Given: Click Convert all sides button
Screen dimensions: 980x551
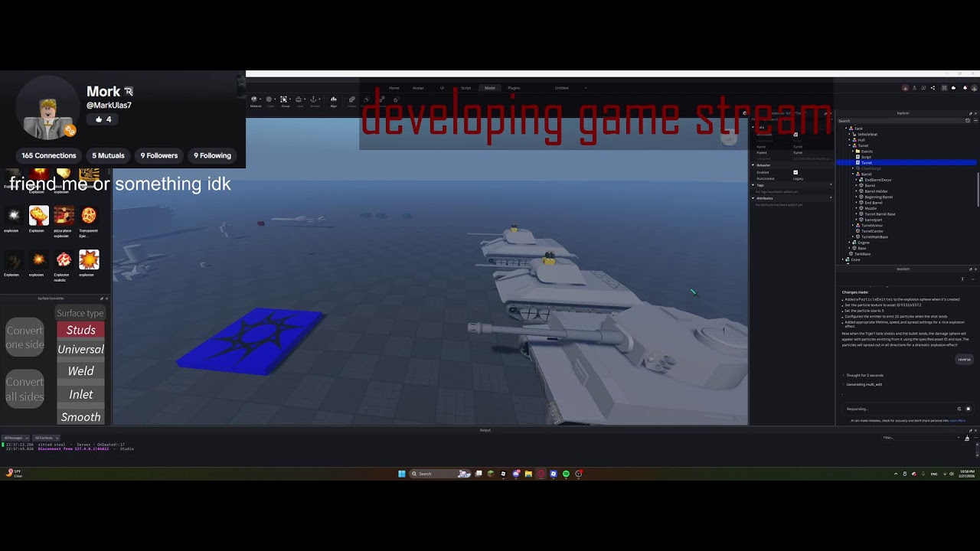Looking at the screenshot, I should point(25,389).
